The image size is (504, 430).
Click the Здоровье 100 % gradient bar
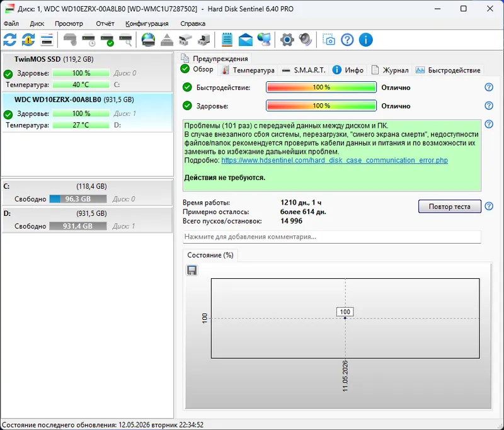point(321,106)
